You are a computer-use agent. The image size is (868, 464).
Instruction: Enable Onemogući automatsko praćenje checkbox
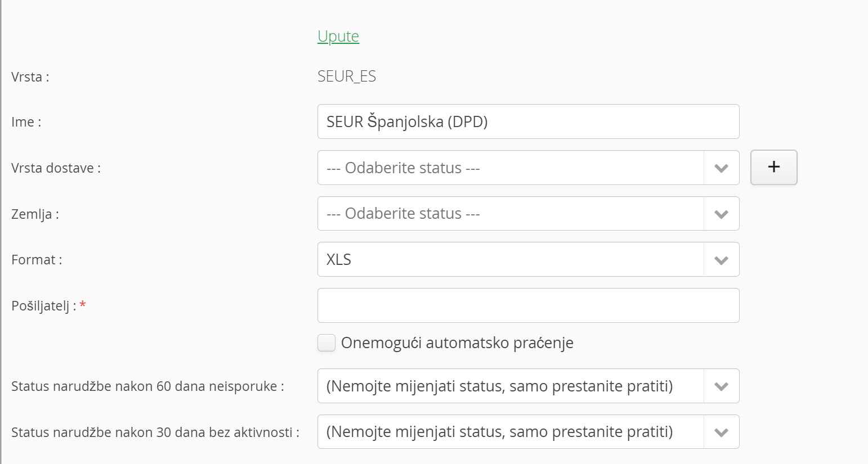[326, 343]
